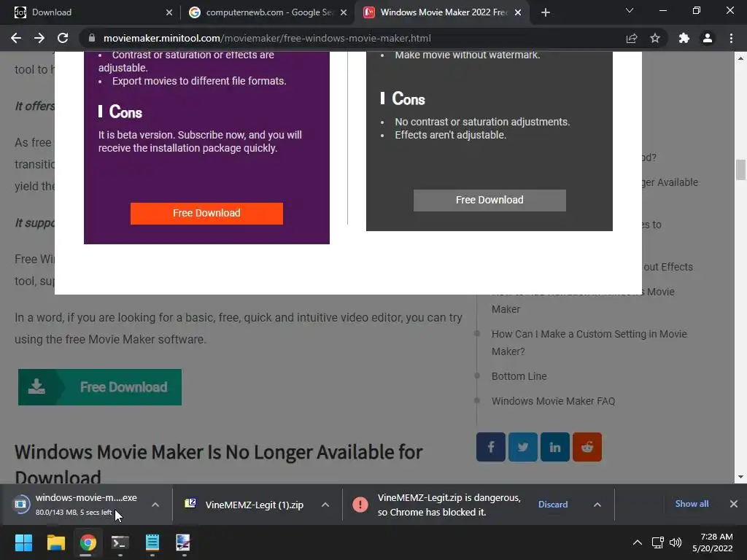Share on Facebook
Screen dimensions: 747x560
491,447
